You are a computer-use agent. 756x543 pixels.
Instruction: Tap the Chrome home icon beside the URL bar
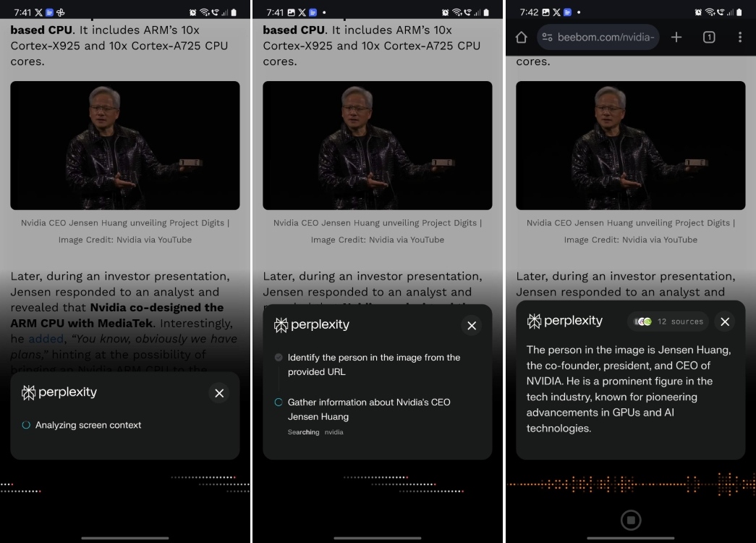pos(521,37)
